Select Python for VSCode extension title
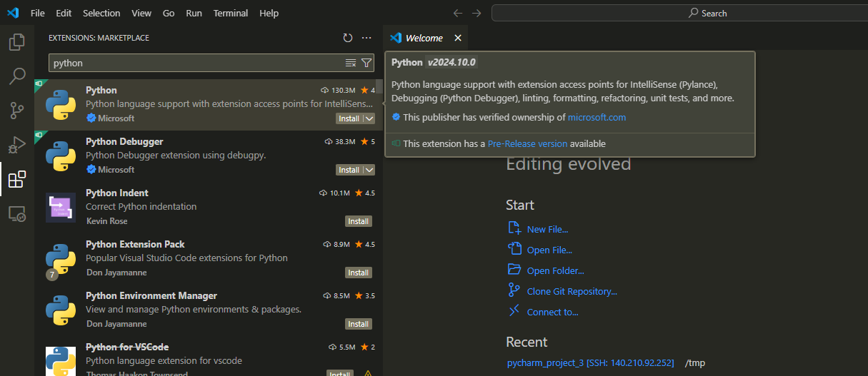This screenshot has height=376, width=868. (127, 347)
